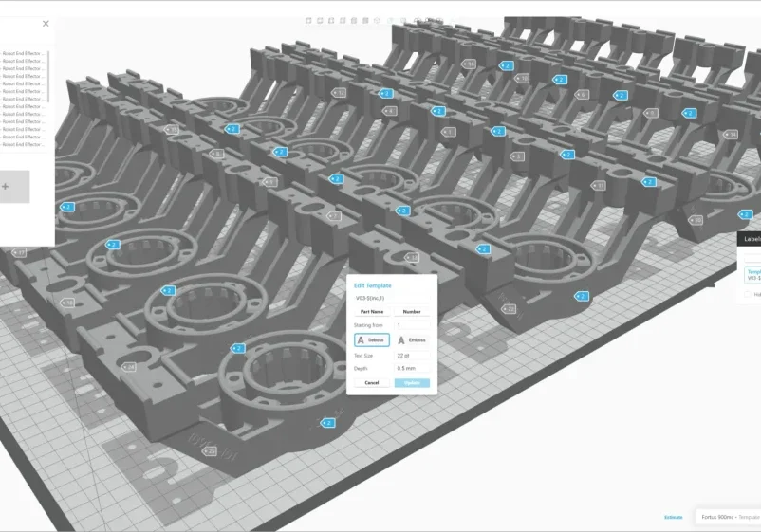This screenshot has width=761, height=532.
Task: Click the leftmost view-cube icon in top toolbar
Action: tap(308, 20)
